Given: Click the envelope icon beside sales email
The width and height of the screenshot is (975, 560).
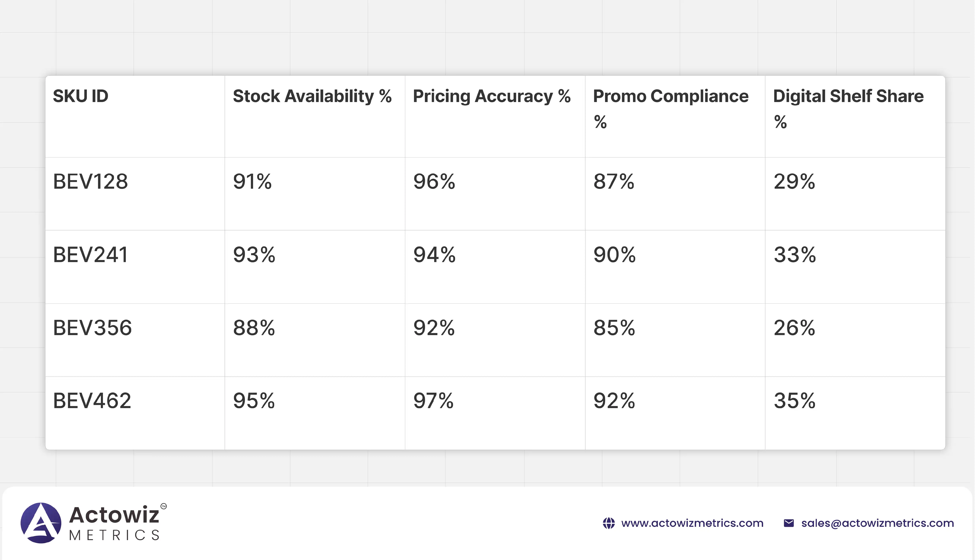Looking at the screenshot, I should tap(788, 523).
